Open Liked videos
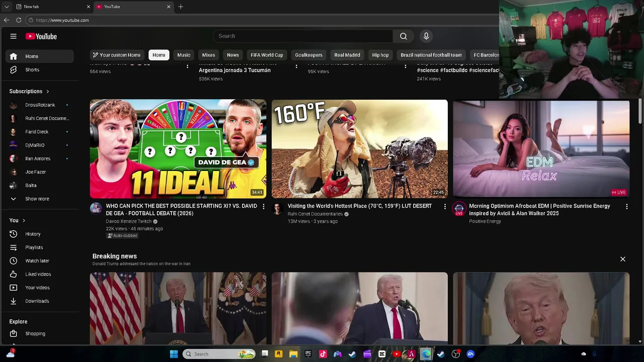 pyautogui.click(x=40, y=274)
